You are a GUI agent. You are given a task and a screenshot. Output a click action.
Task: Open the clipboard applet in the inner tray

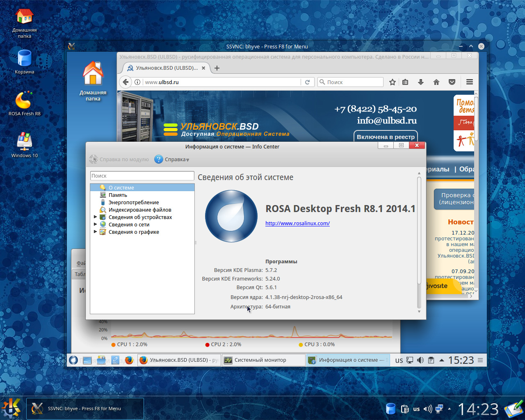point(431,360)
